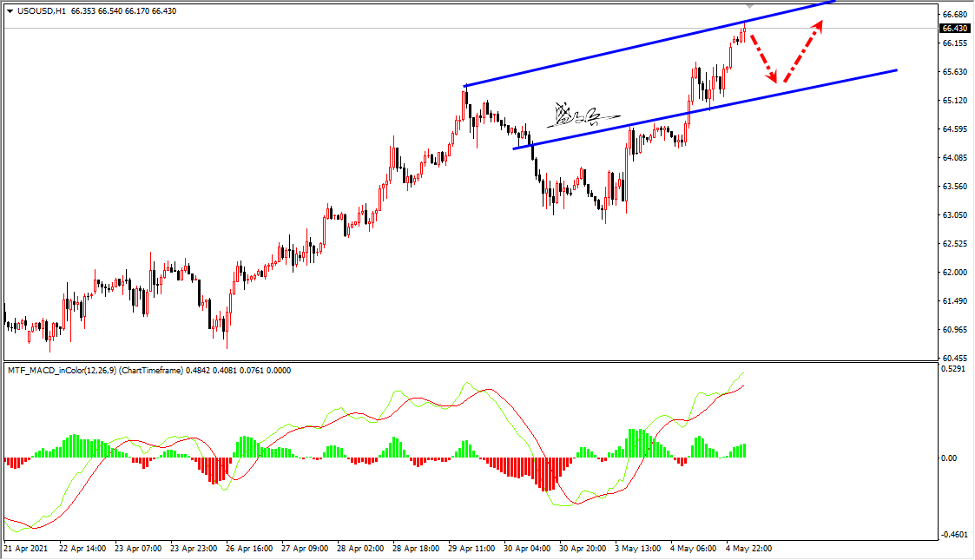Viewport: 975px width, 560px height.
Task: Click the large red histogram cluster near 30 Apr
Action: click(x=546, y=474)
